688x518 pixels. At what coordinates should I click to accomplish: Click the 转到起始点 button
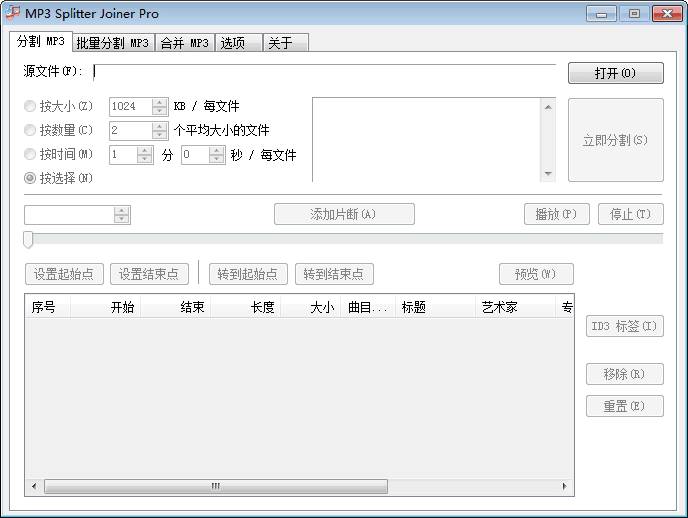pyautogui.click(x=248, y=274)
